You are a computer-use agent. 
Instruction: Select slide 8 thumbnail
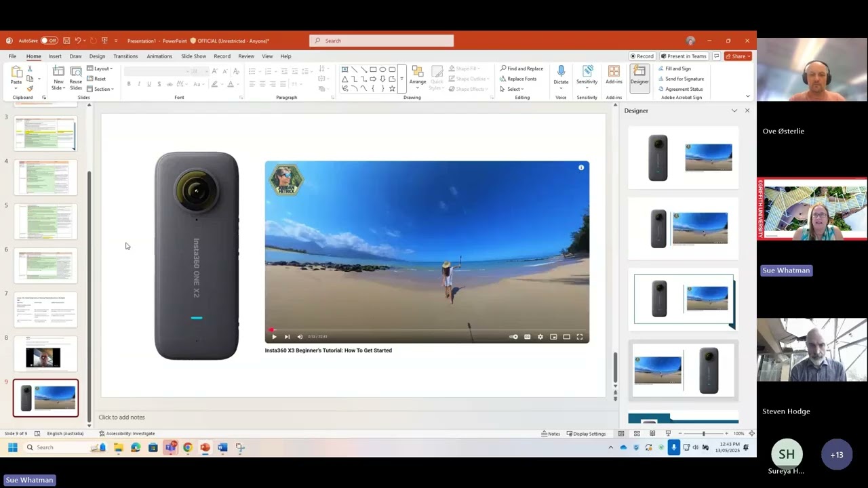tap(46, 353)
